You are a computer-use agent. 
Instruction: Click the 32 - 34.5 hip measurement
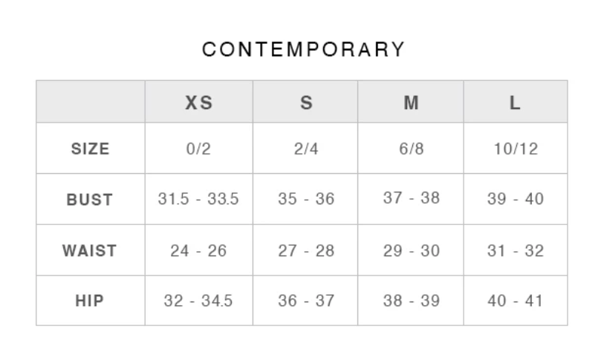point(198,301)
